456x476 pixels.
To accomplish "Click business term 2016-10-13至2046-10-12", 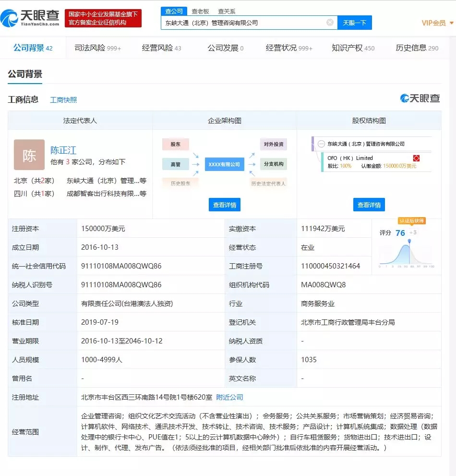I will click(x=121, y=341).
